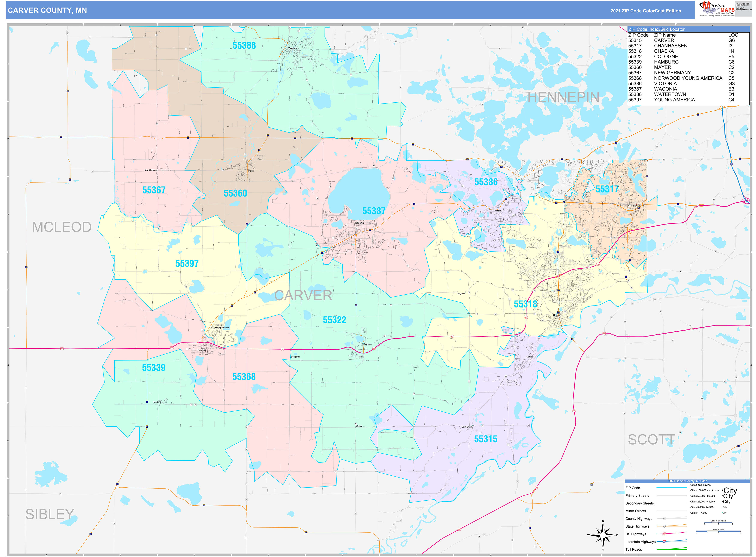This screenshot has height=557, width=756.
Task: Click the CARVER COUNTY, MN title
Action: 47,10
